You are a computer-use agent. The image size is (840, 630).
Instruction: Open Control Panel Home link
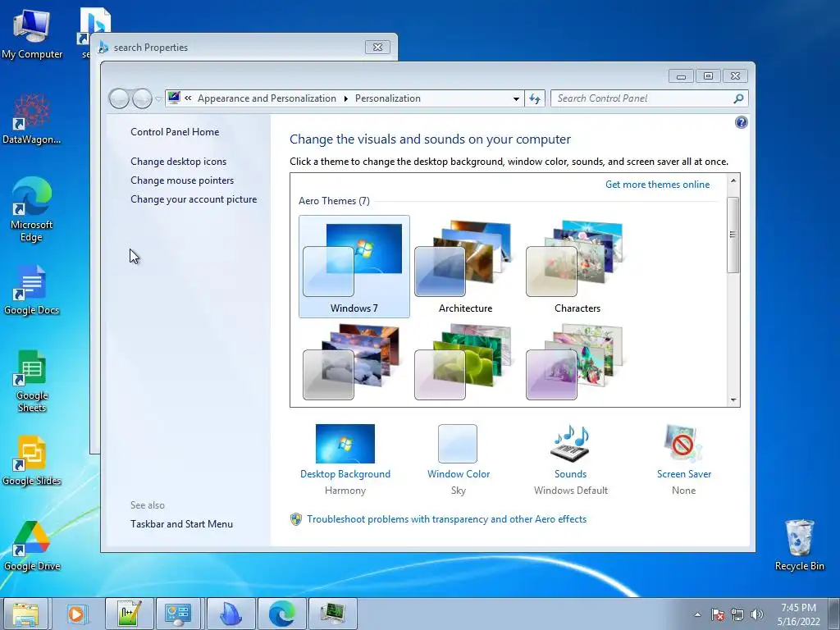tap(175, 132)
